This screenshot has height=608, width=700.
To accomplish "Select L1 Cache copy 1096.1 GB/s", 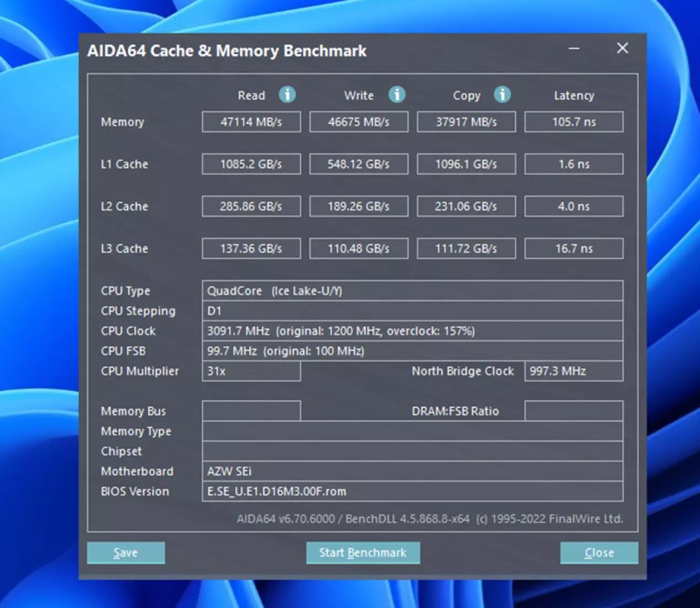I will 466,164.
